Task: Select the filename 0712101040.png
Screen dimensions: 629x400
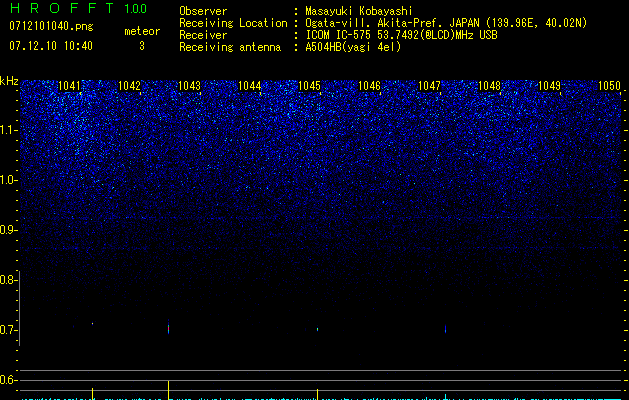Action: click(x=51, y=26)
